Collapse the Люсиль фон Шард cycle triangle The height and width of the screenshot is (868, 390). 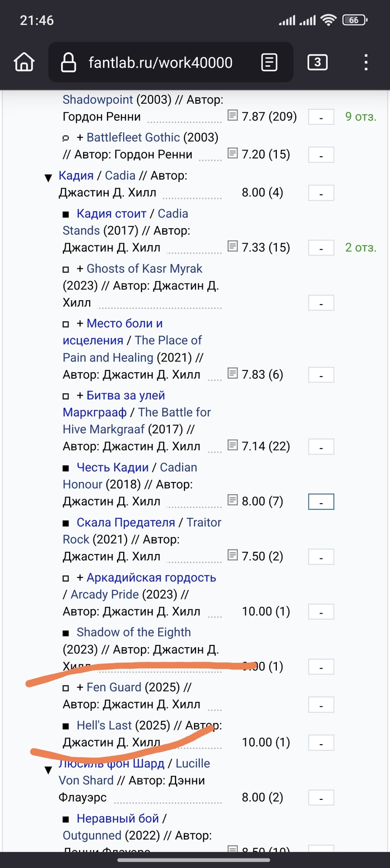[48, 770]
